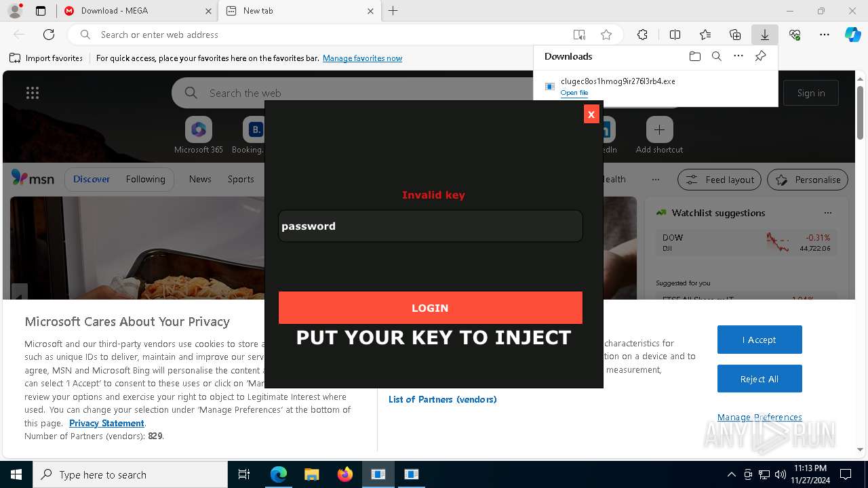Image resolution: width=868 pixels, height=488 pixels.
Task: Open File Explorer from taskbar
Action: point(311,474)
